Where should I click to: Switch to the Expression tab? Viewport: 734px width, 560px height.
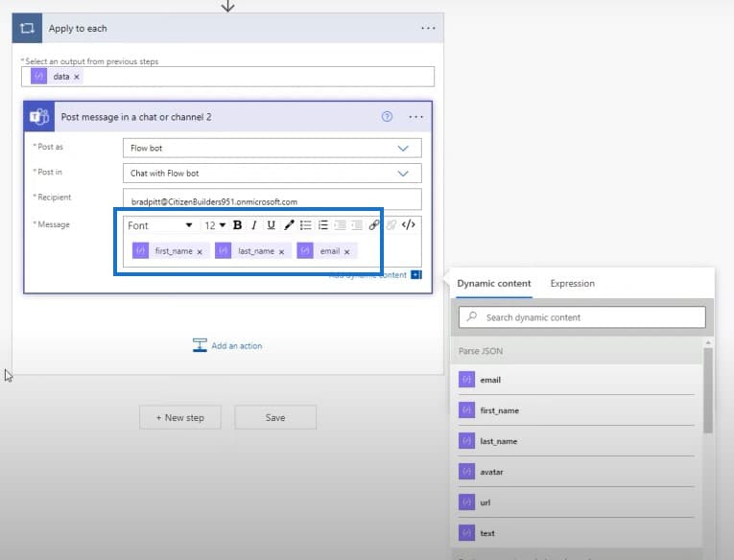click(572, 284)
